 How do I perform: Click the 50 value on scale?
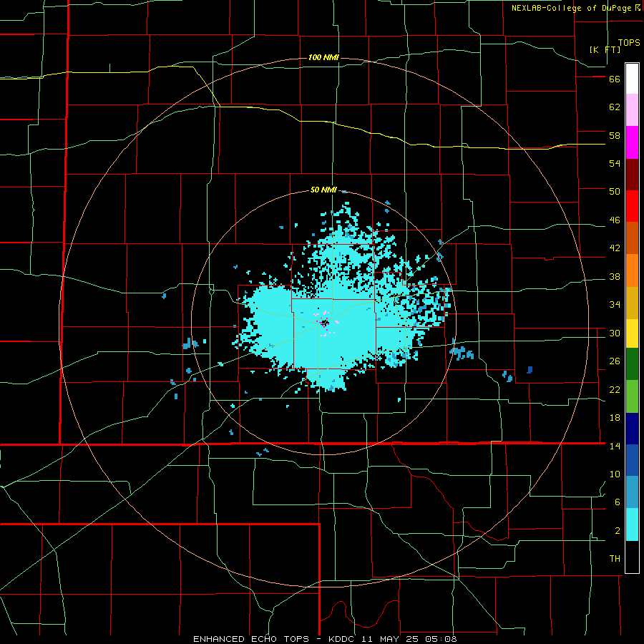coord(615,192)
